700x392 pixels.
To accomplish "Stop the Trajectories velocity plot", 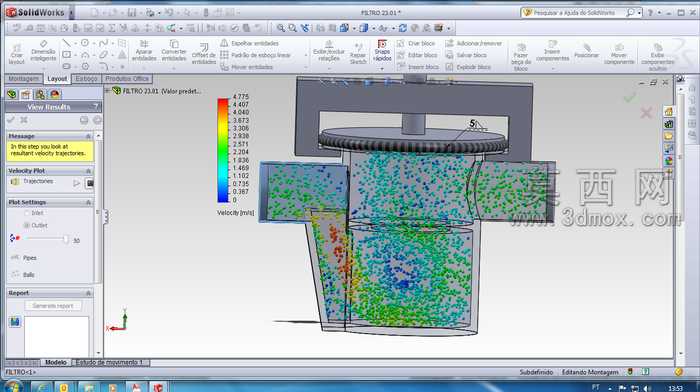I will click(x=90, y=183).
